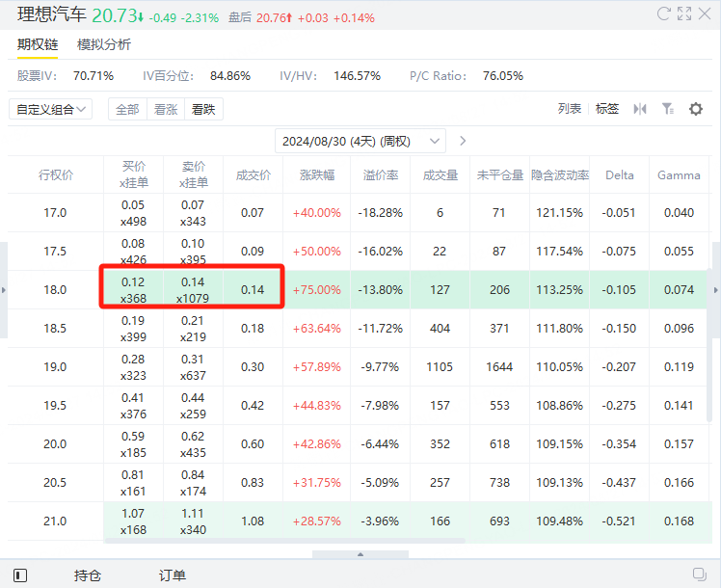Go to next expiry date with chevron
Viewport: 721px width, 588px height.
click(463, 141)
